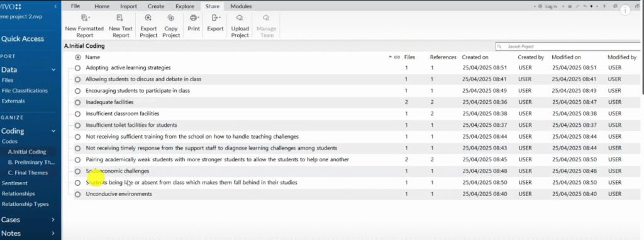
Task: Open Relationships in the sidebar
Action: (18, 193)
